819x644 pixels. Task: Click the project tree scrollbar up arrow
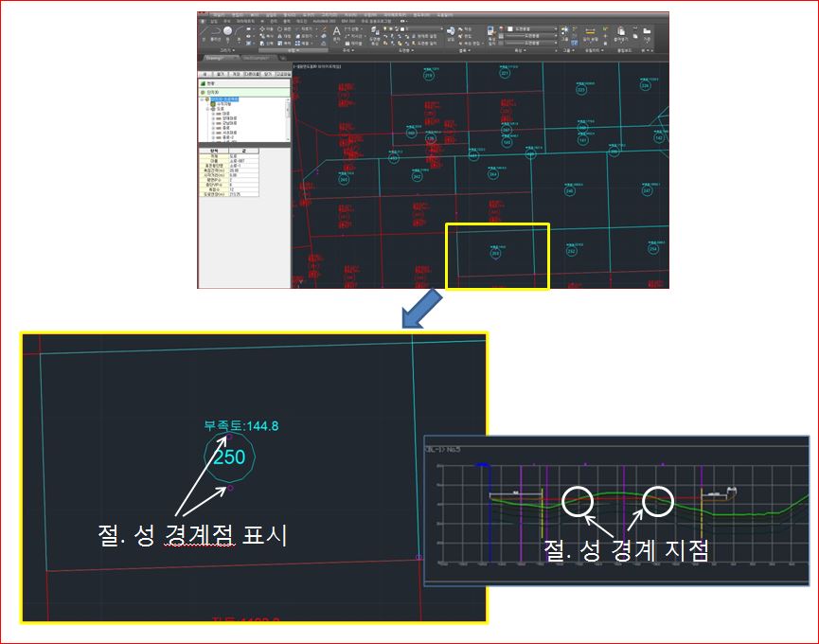click(287, 99)
